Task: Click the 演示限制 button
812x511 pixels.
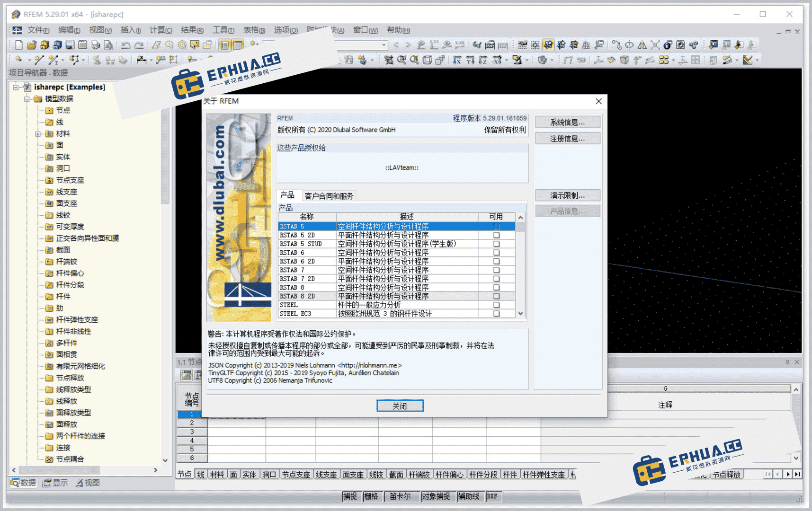Action: click(568, 195)
